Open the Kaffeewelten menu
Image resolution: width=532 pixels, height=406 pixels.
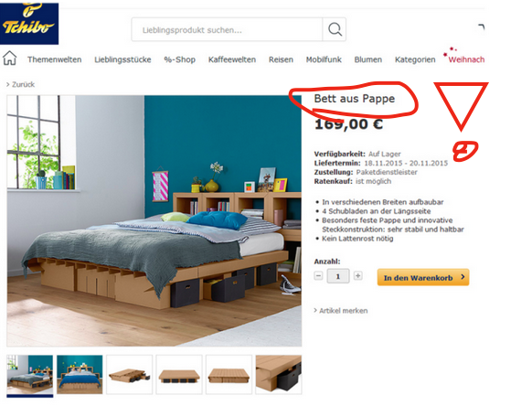[232, 59]
